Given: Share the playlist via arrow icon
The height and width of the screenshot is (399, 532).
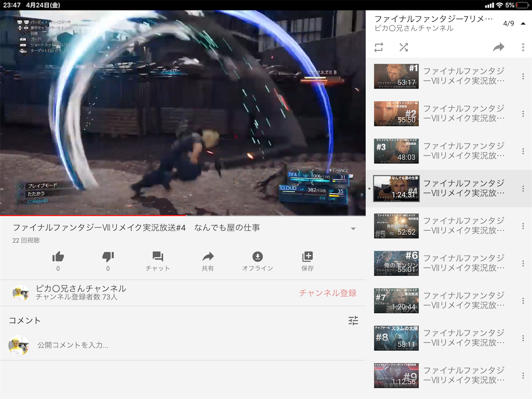Looking at the screenshot, I should point(498,47).
